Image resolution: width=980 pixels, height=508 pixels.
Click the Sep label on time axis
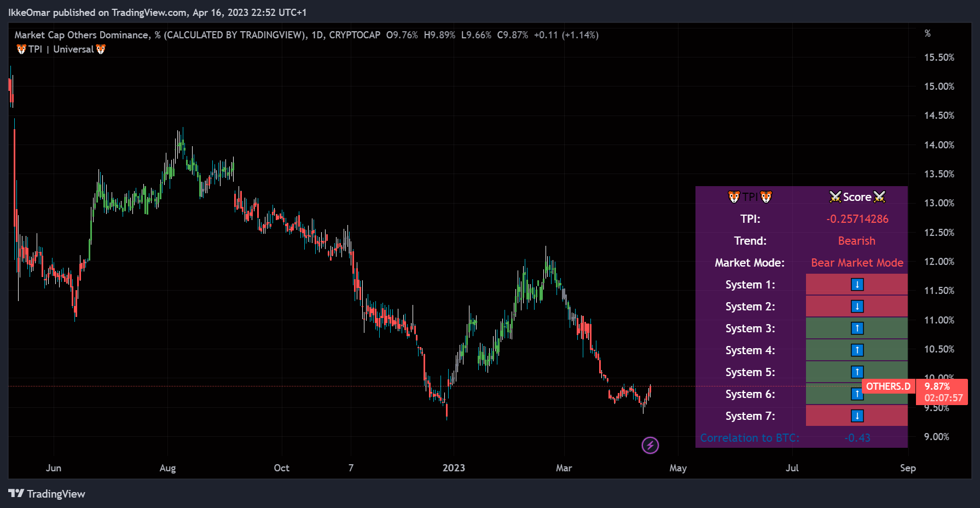(908, 468)
